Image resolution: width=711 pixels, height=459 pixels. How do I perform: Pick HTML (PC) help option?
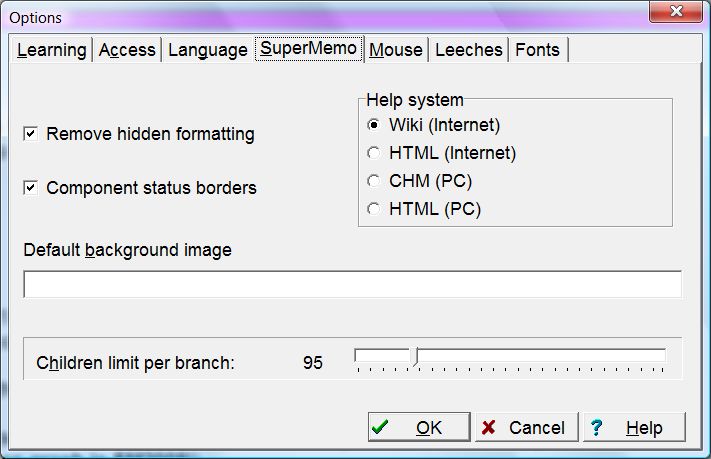[374, 209]
